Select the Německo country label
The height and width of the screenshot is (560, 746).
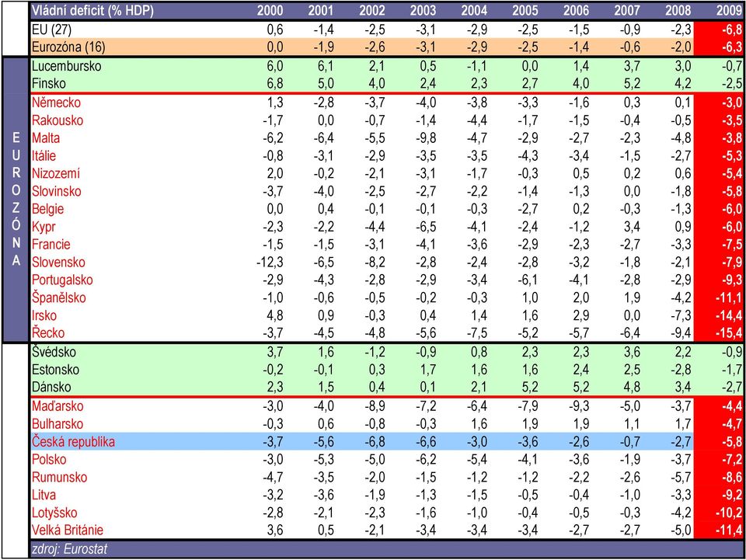[56, 103]
